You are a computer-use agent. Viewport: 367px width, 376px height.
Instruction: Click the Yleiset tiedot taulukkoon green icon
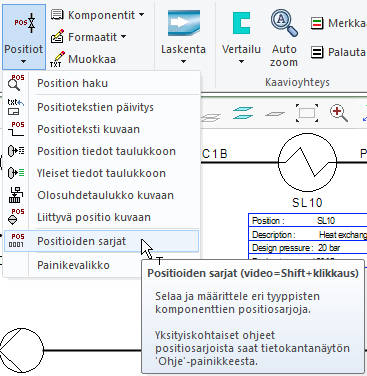[16, 173]
